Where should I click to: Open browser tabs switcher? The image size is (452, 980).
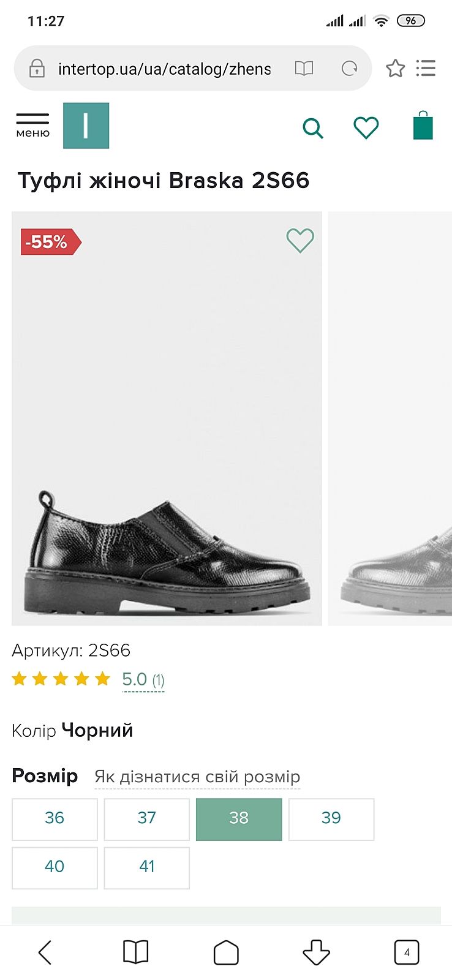(407, 952)
